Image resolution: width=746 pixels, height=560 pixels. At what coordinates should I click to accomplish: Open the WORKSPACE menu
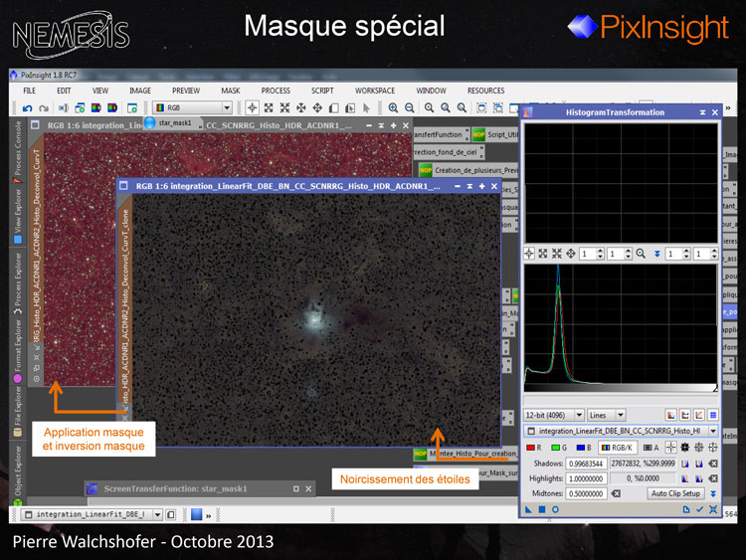(x=375, y=91)
